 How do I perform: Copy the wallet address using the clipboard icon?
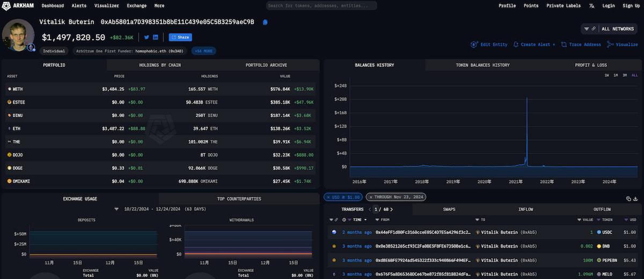click(265, 22)
